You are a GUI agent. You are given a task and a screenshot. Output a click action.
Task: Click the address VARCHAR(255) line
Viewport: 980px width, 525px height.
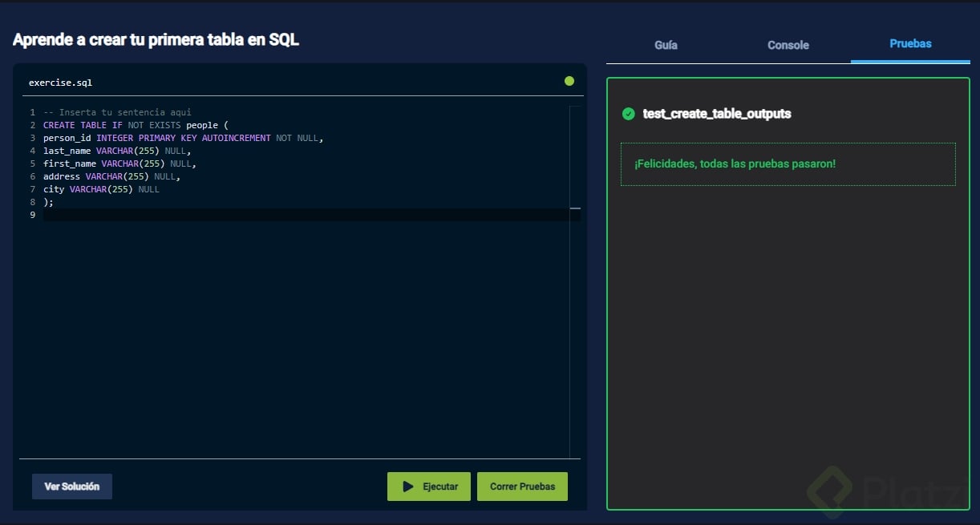click(112, 176)
